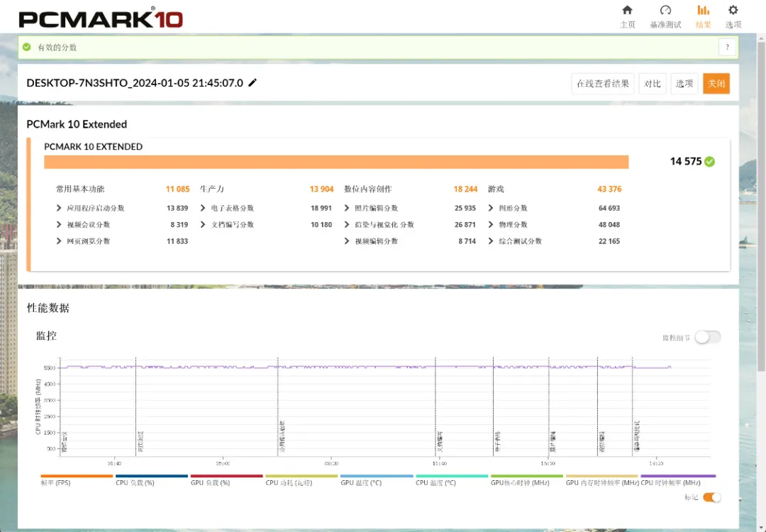Click the 在线查看结果 button
Viewport: 766px width, 532px height.
603,84
